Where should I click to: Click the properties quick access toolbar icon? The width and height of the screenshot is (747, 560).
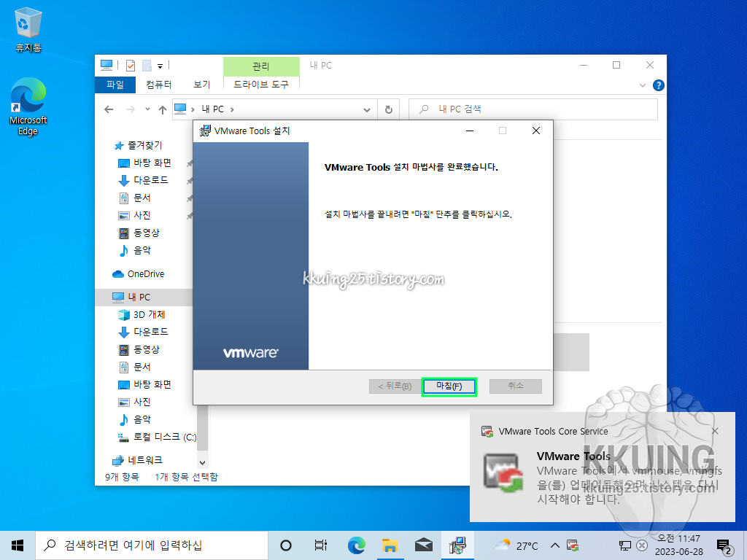(x=131, y=65)
